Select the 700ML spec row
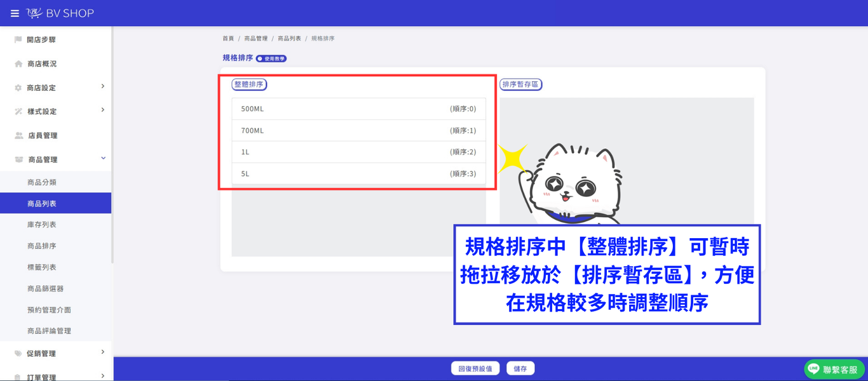This screenshot has height=381, width=868. point(358,131)
